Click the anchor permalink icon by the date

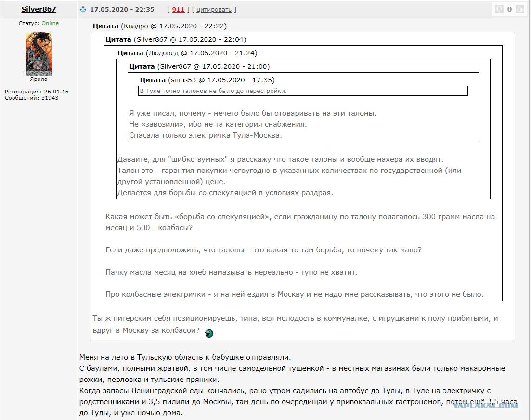coord(83,9)
